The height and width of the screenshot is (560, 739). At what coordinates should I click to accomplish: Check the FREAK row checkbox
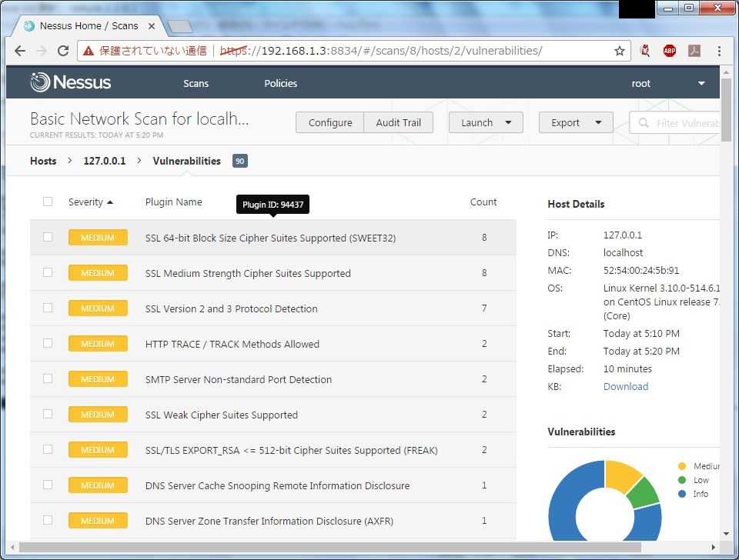coord(48,449)
